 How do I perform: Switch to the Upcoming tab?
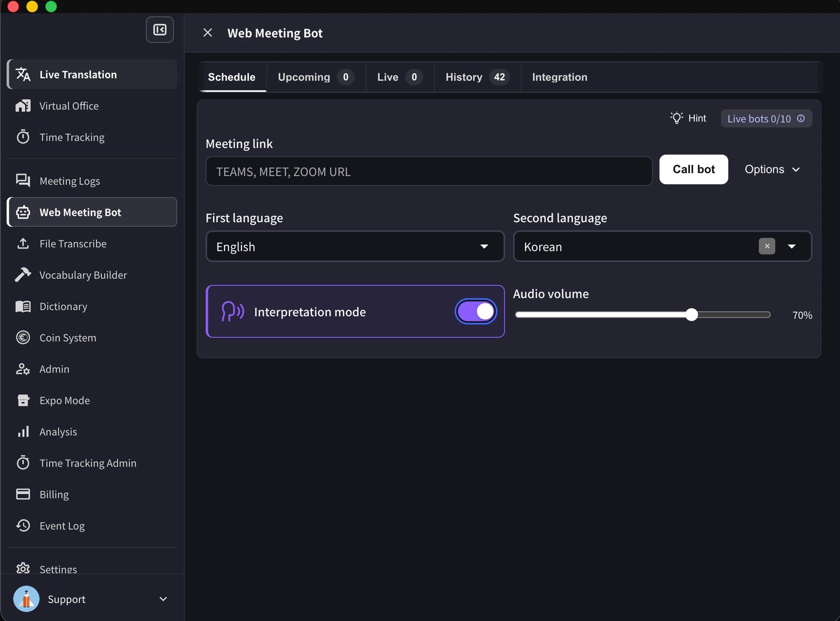tap(316, 77)
